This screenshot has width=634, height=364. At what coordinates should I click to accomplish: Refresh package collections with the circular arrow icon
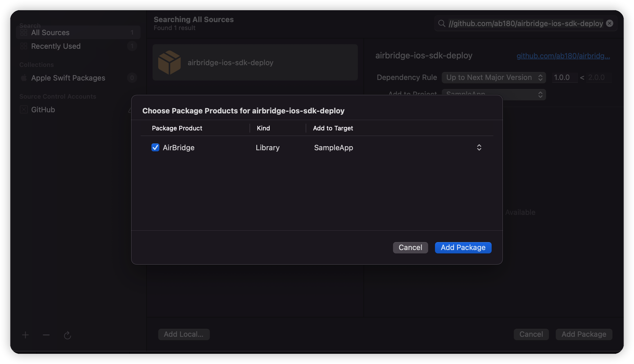pos(67,335)
